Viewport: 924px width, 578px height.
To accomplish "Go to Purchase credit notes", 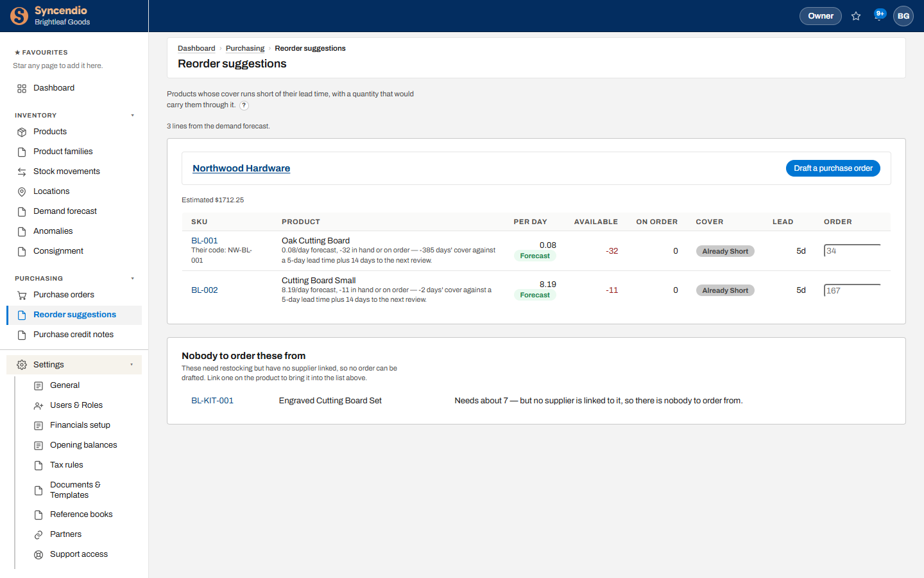I will pos(74,335).
